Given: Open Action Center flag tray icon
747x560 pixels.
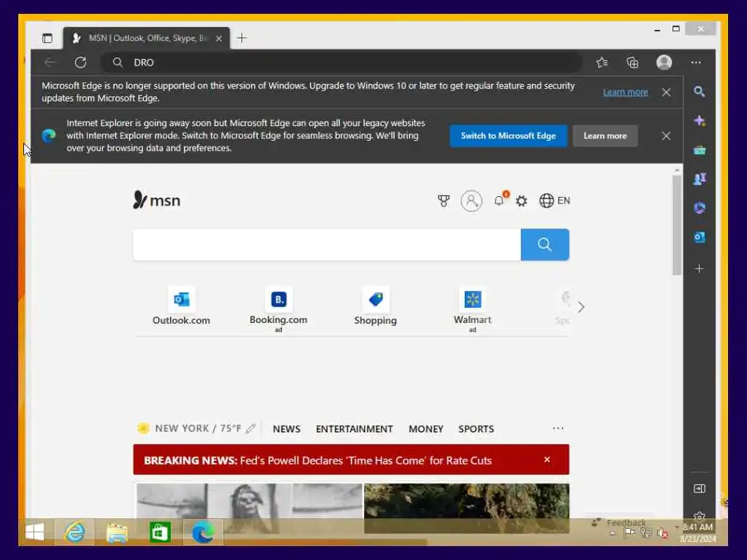Looking at the screenshot, I should click(630, 533).
